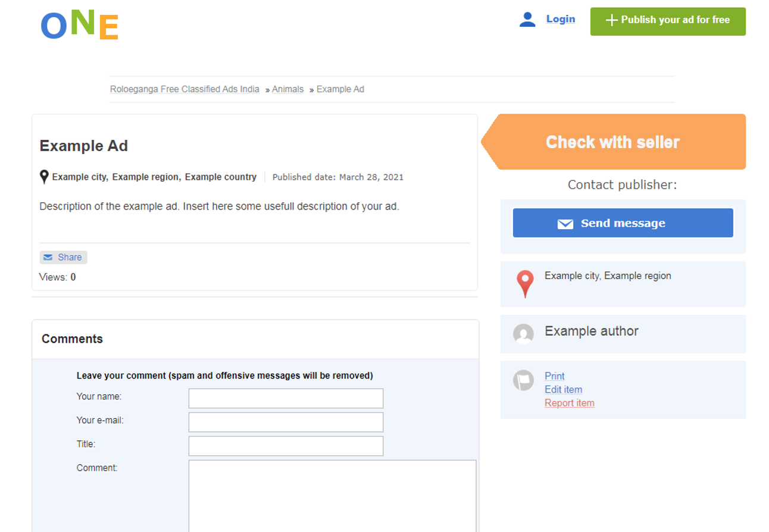The image size is (769, 532).
Task: Open the Share options
Action: 63,257
